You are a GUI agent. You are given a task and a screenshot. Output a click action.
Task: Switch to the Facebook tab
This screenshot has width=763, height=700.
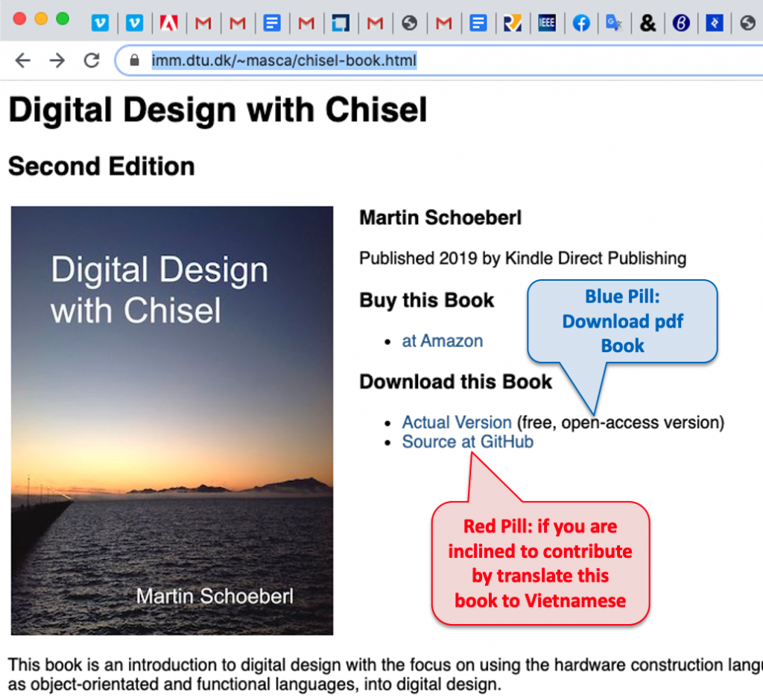pyautogui.click(x=581, y=23)
